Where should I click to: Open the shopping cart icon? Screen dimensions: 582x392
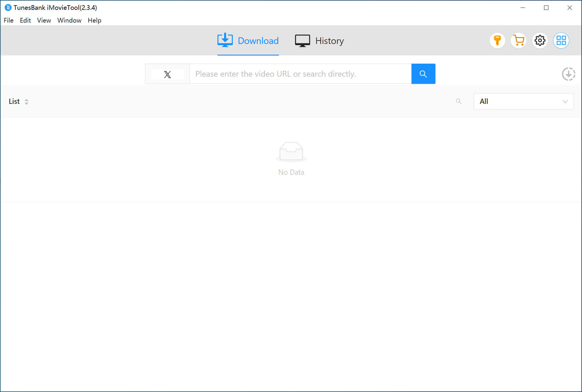coord(519,40)
